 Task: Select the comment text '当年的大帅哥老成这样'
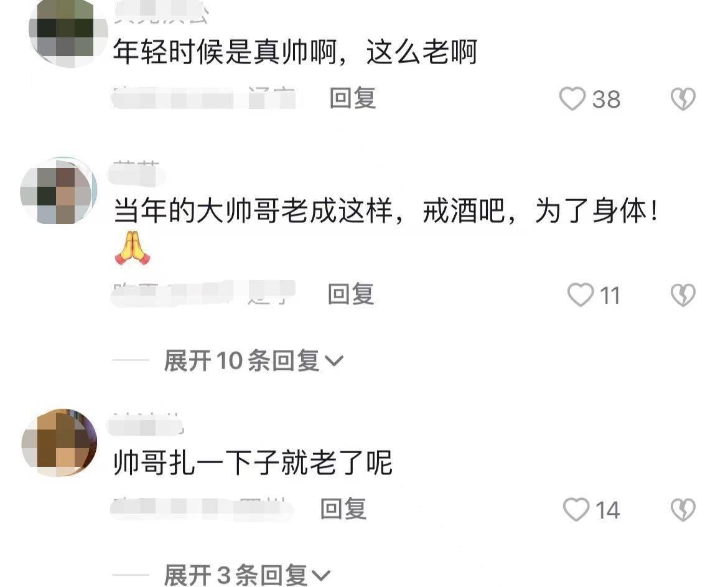253,211
